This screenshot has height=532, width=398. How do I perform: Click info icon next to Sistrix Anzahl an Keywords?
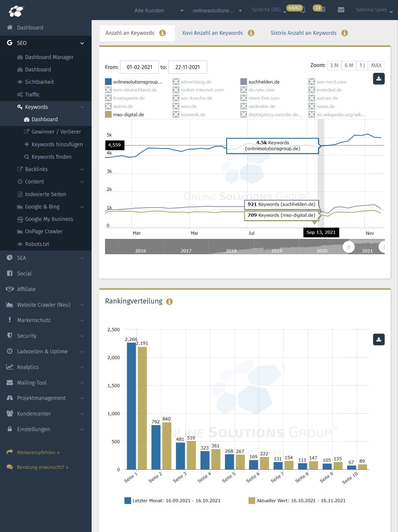345,33
